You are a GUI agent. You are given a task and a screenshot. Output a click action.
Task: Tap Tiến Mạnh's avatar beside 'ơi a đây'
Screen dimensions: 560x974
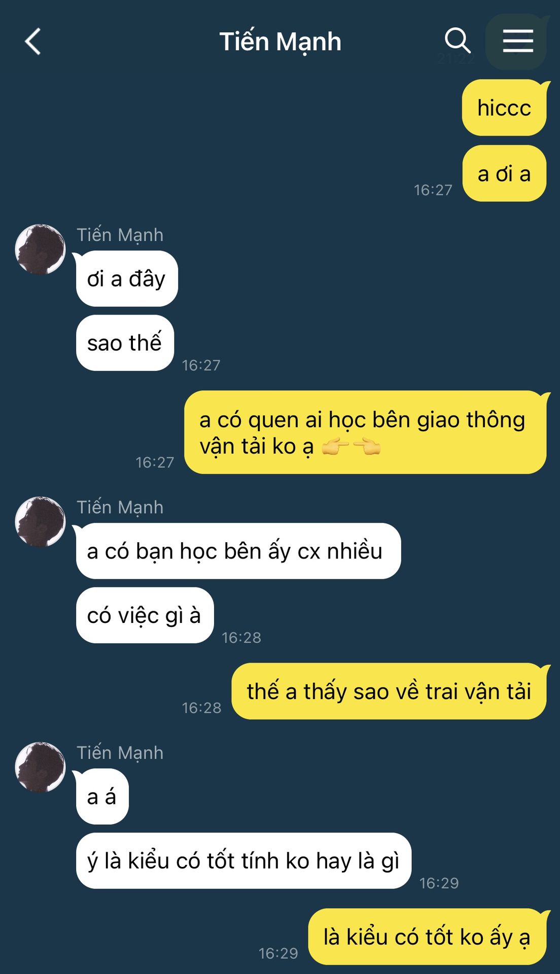tap(41, 249)
